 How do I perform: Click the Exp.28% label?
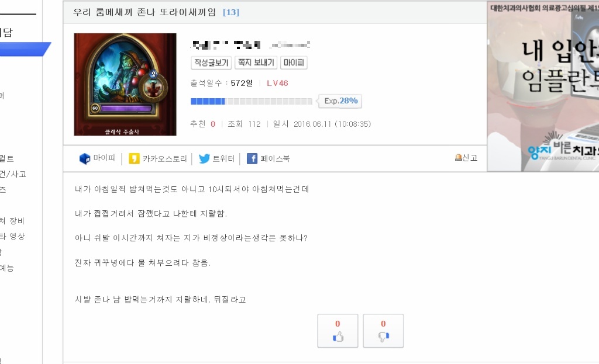tap(341, 100)
